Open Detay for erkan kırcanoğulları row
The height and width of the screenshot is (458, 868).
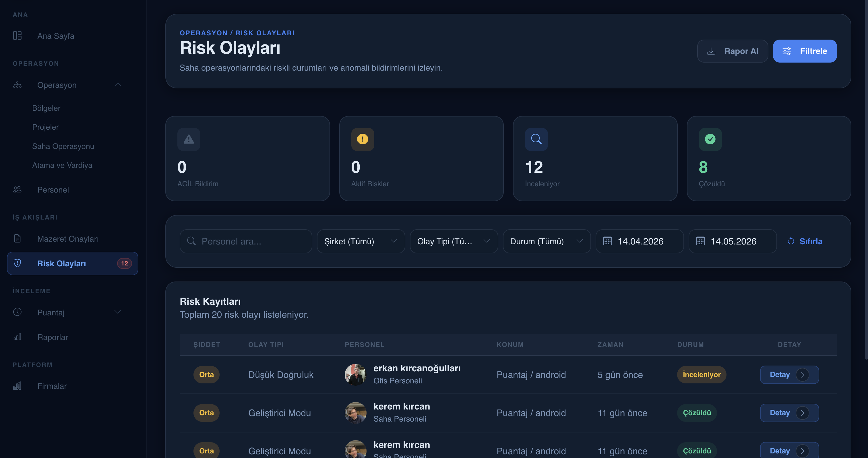(789, 374)
